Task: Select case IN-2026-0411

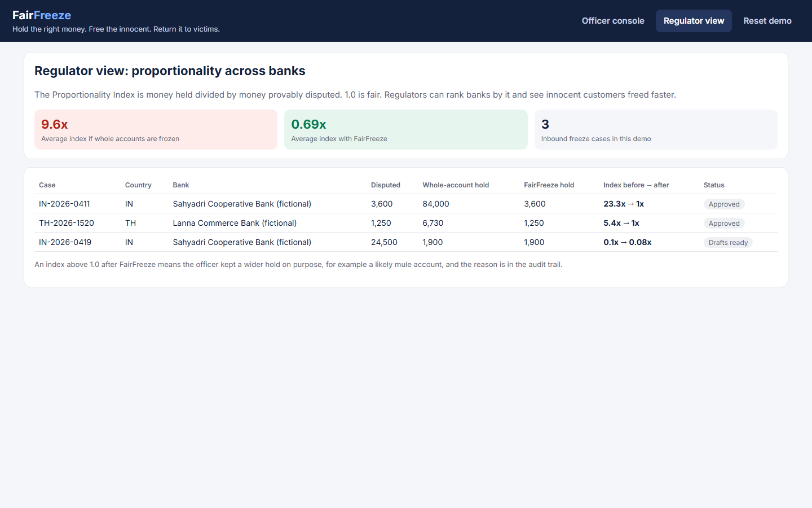Action: (64, 204)
